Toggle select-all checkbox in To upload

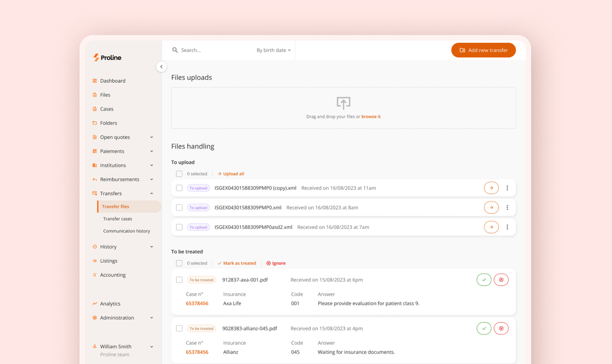coord(179,174)
